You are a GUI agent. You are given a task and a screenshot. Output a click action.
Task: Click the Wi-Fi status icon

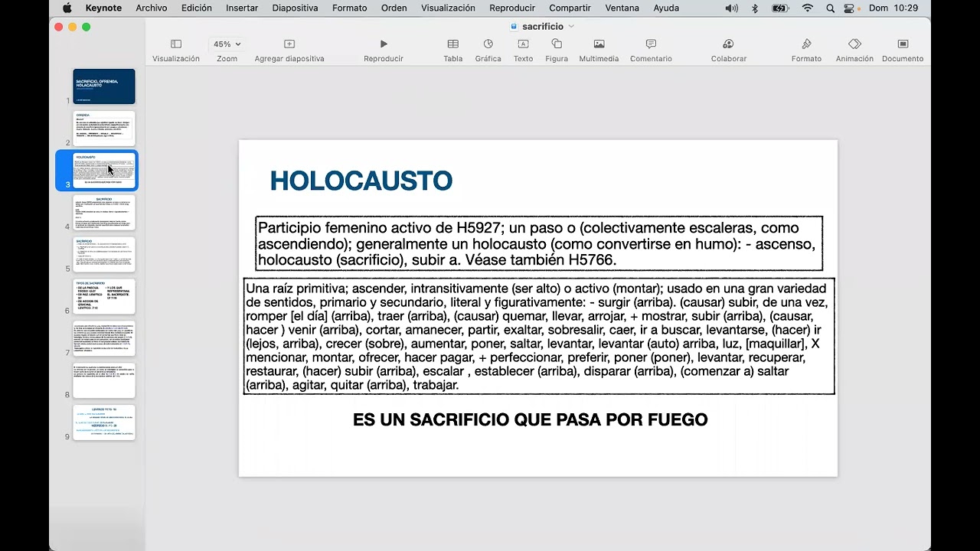point(808,8)
